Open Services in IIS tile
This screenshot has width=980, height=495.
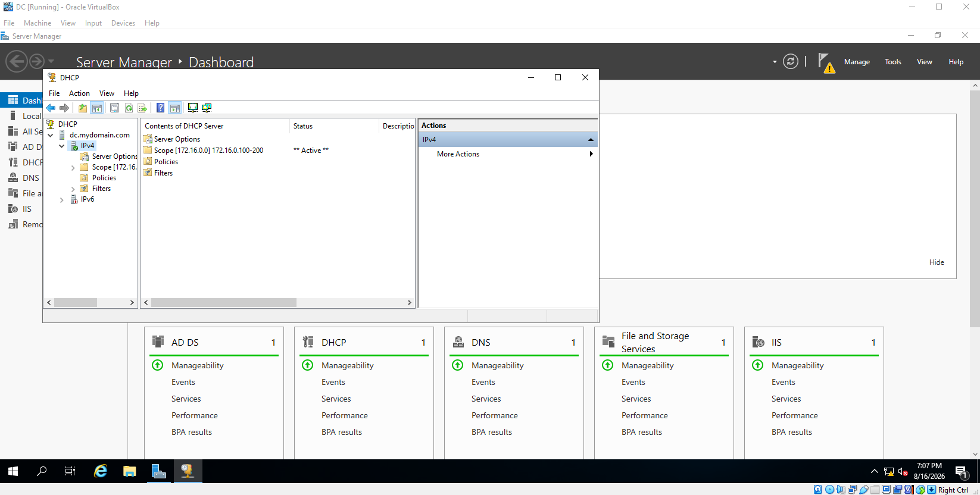(786, 399)
